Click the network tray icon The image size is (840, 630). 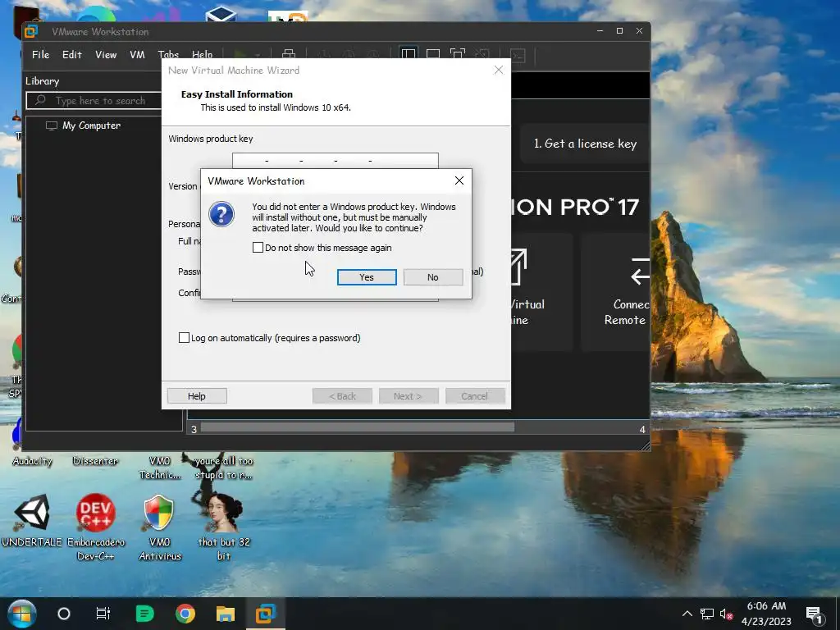pyautogui.click(x=707, y=614)
